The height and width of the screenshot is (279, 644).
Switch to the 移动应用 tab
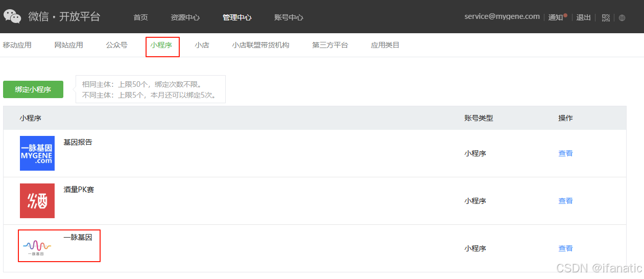(17, 45)
